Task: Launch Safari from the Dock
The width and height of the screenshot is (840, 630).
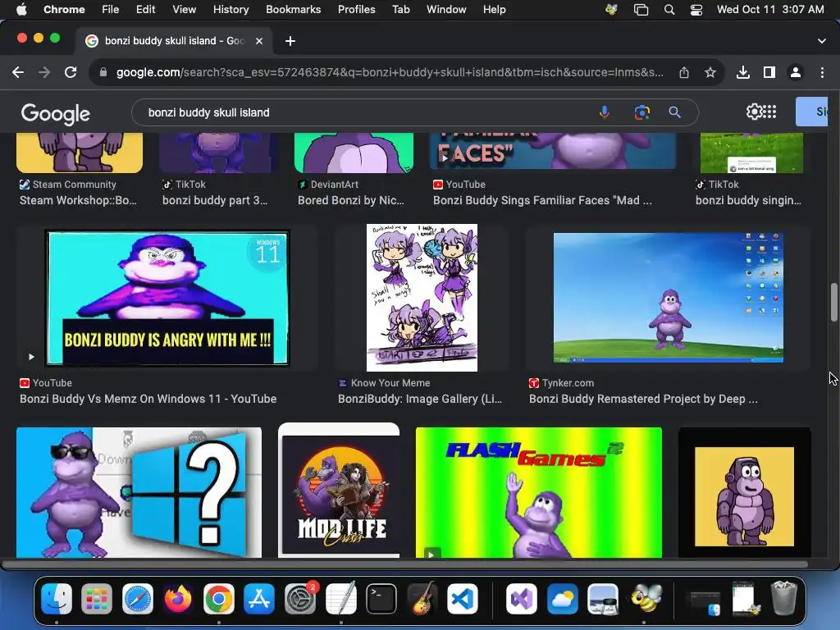Action: click(x=138, y=598)
